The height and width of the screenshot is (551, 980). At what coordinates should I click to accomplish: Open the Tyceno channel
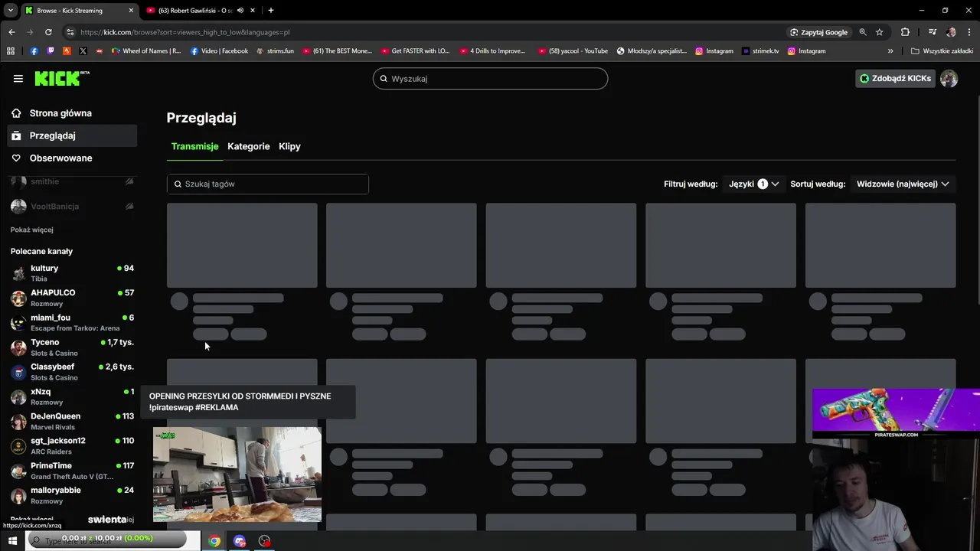(73, 347)
